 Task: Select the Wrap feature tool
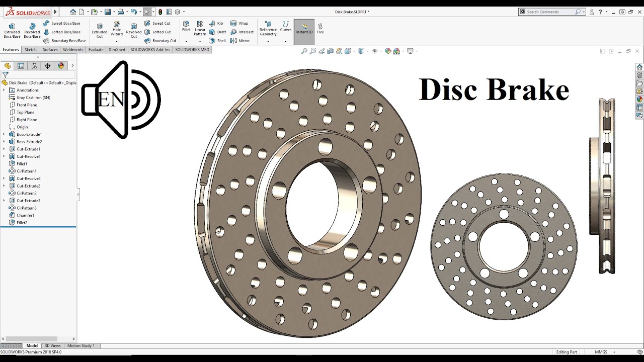click(x=239, y=23)
